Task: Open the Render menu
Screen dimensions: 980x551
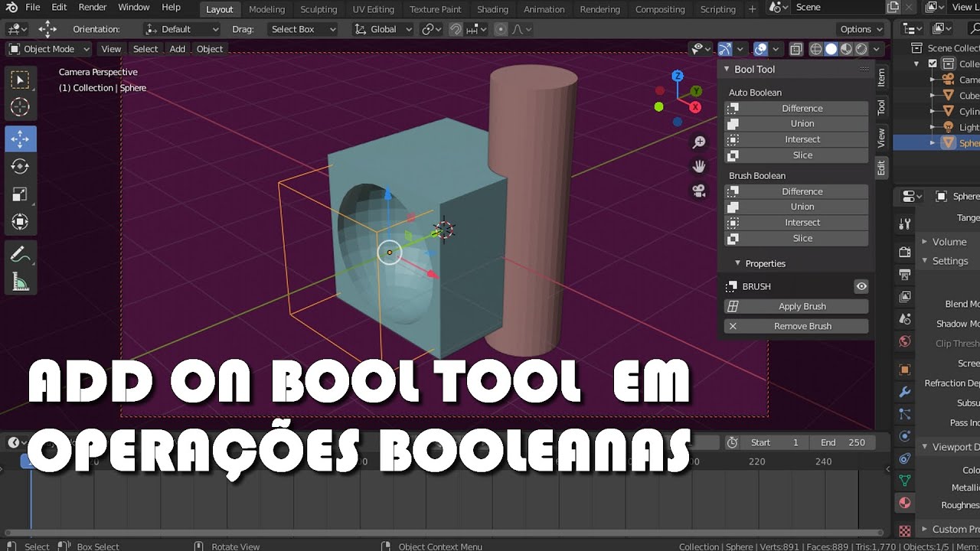Action: [x=93, y=8]
